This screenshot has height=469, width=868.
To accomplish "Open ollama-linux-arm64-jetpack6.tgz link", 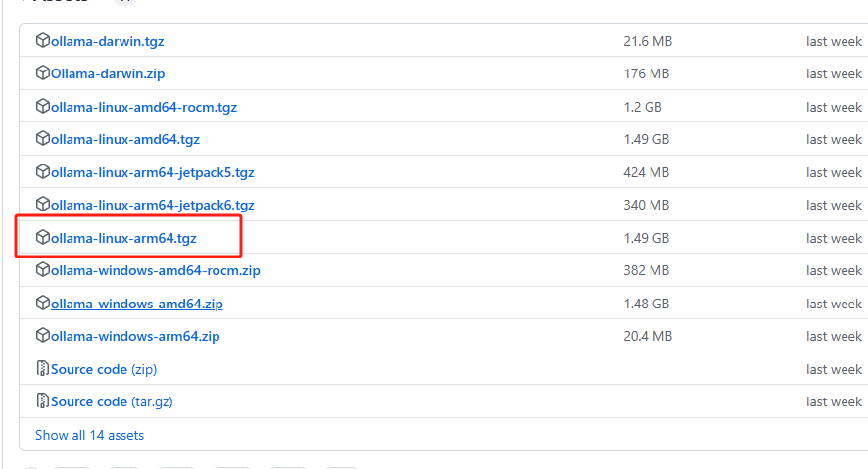I will click(x=153, y=206).
